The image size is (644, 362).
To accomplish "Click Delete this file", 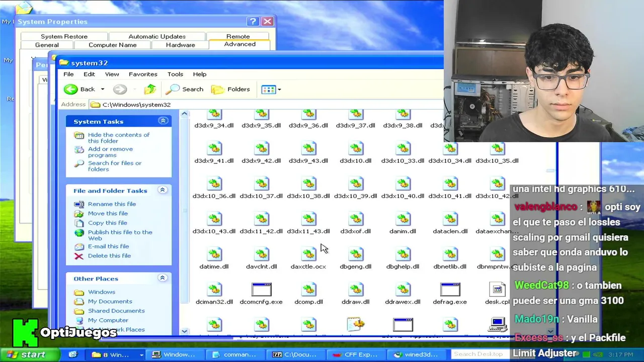I will tap(109, 256).
